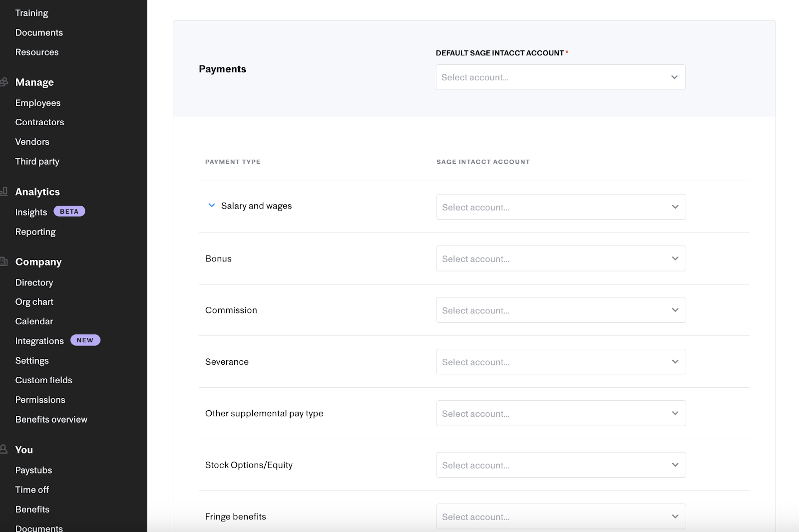The height and width of the screenshot is (532, 799).
Task: Open the Vendors page
Action: point(32,142)
